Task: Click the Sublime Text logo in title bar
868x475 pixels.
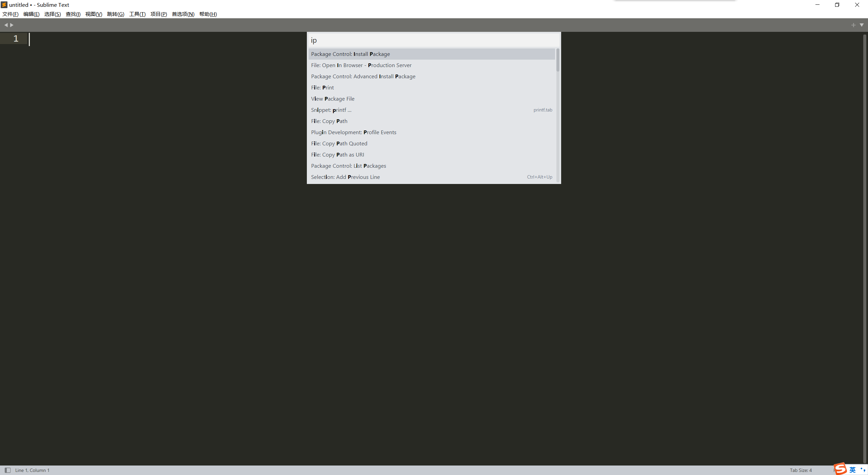Action: 4,5
